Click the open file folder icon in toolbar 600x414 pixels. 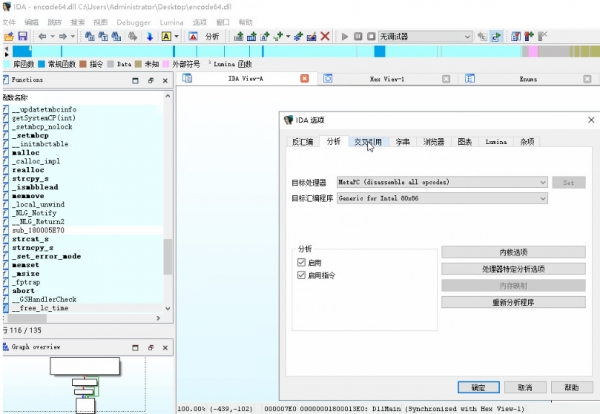[x=8, y=36]
